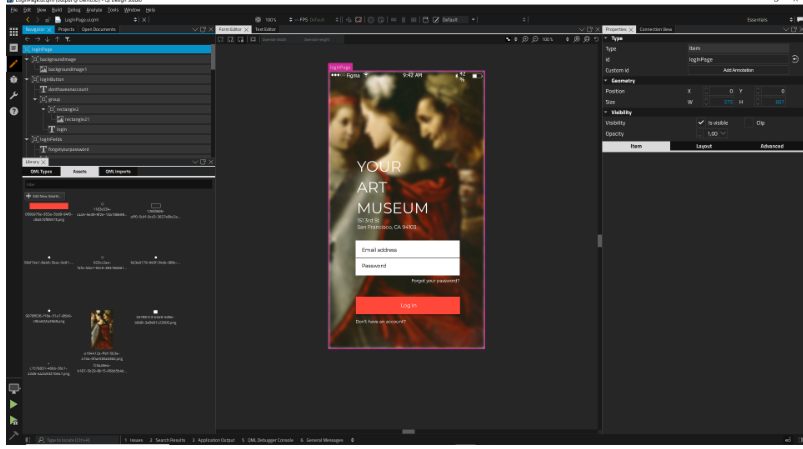The width and height of the screenshot is (803, 449).
Task: Click the Add Annotation button
Action: click(738, 70)
